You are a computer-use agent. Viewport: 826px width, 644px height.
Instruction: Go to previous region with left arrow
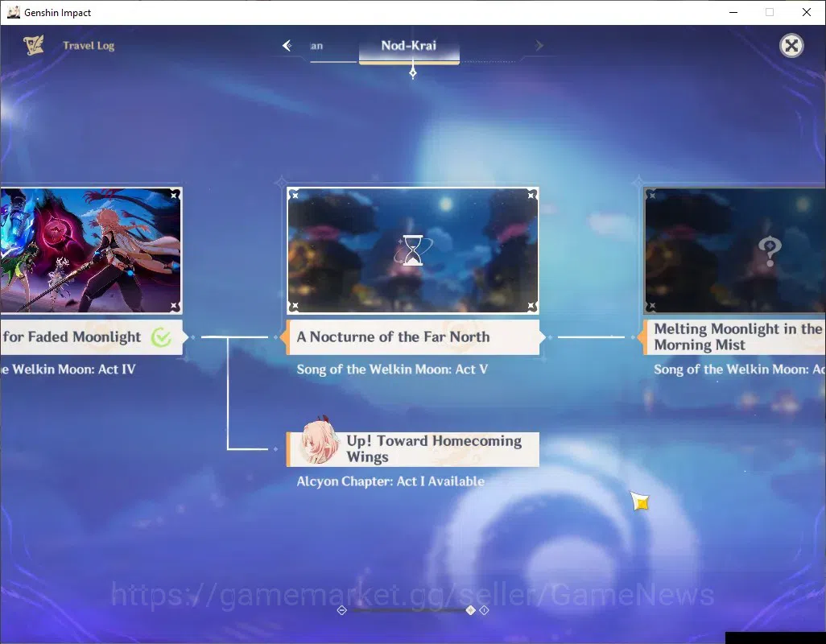(x=287, y=46)
